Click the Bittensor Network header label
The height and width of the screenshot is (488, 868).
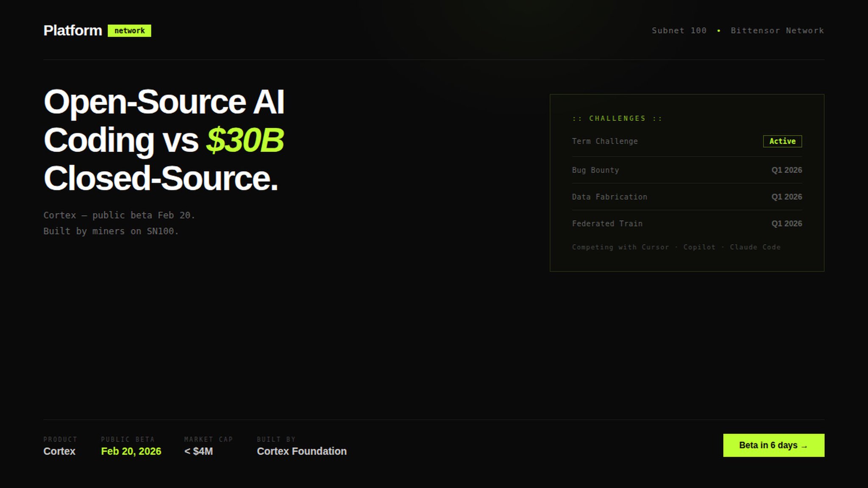coord(777,30)
